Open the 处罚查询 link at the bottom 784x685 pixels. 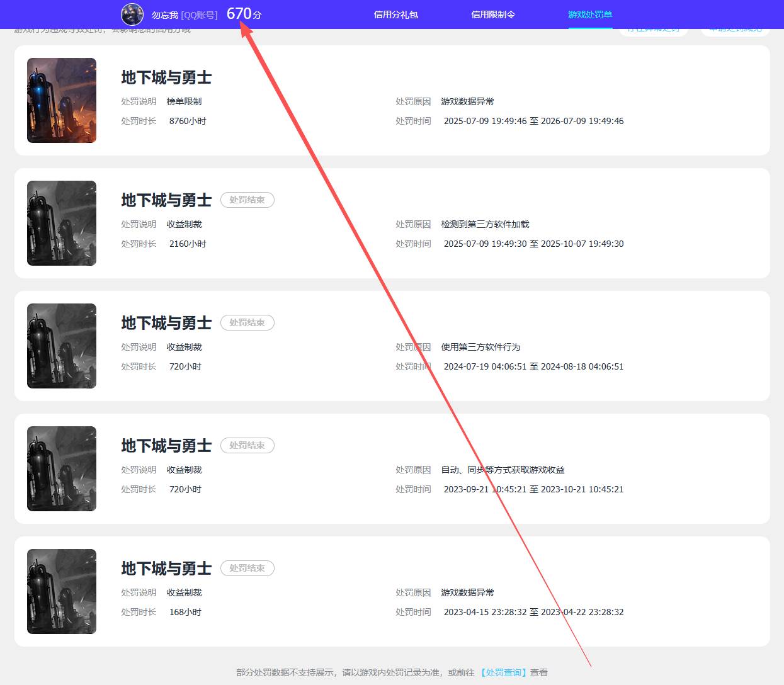point(504,672)
